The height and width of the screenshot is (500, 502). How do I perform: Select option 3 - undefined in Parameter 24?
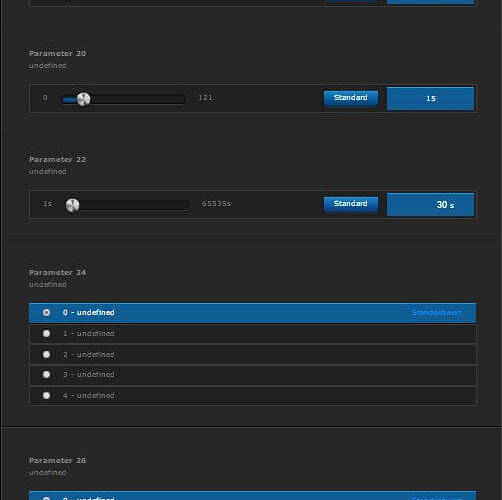pyautogui.click(x=252, y=375)
